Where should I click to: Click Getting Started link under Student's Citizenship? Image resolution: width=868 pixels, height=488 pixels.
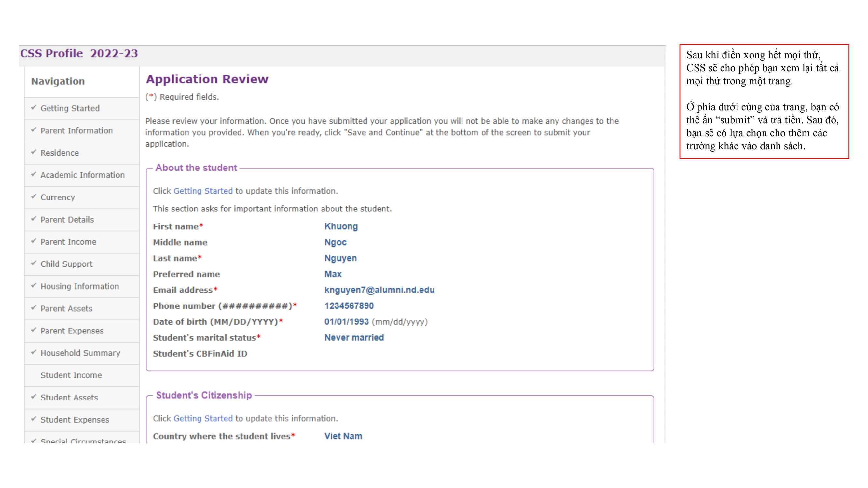202,418
